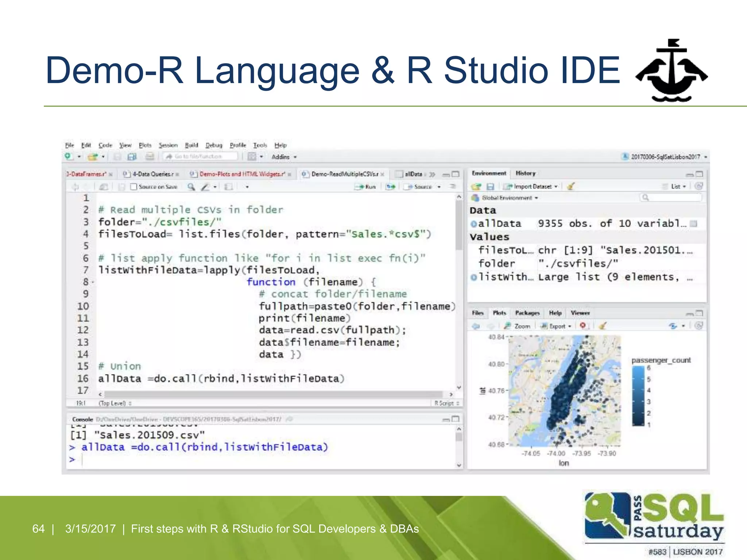
Task: Open the Source button dropdown arrow
Action: coord(439,187)
